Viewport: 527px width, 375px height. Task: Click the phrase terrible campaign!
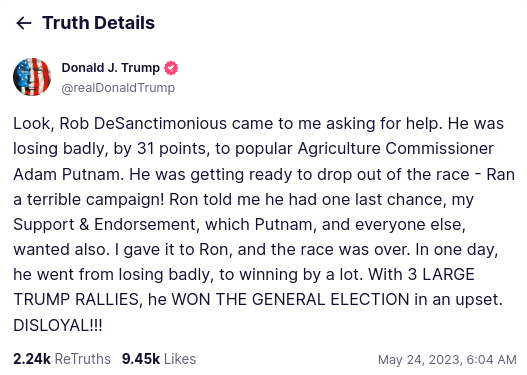tap(95, 200)
